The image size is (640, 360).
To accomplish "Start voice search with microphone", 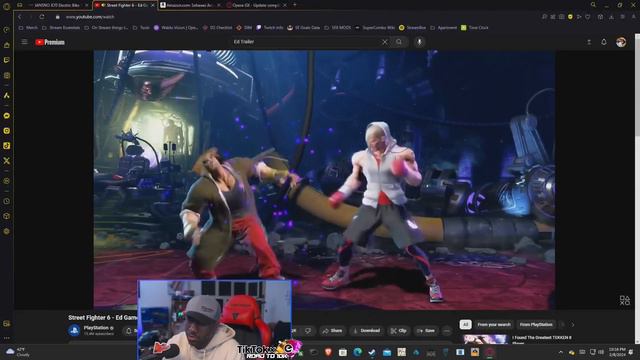I will pyautogui.click(x=419, y=42).
